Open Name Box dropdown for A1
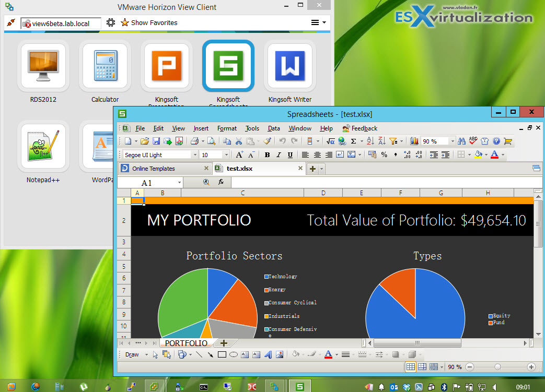Image resolution: width=545 pixels, height=392 pixels. (179, 182)
